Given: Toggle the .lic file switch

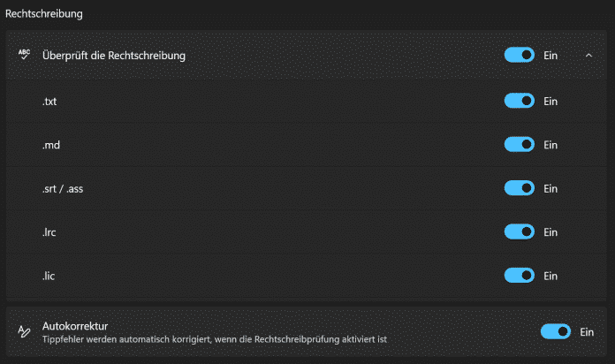Looking at the screenshot, I should tap(520, 276).
